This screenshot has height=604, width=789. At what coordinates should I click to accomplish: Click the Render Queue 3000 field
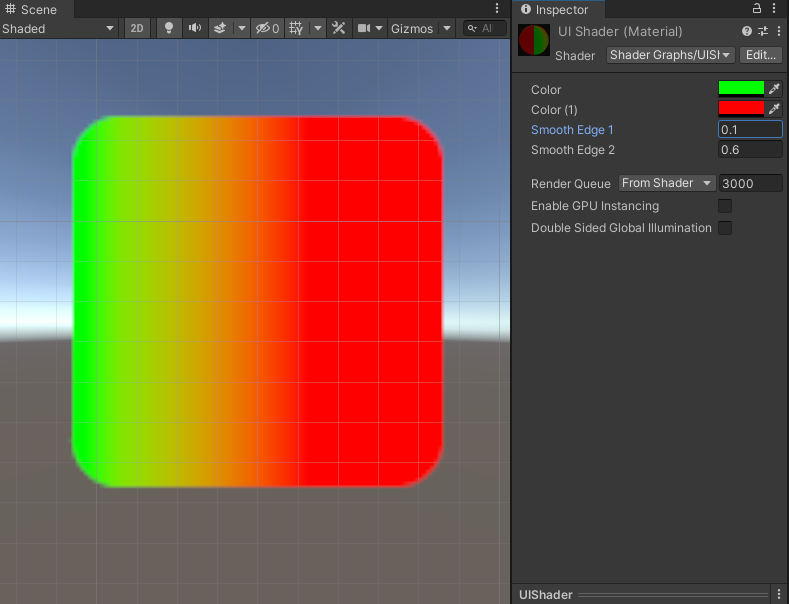coord(750,183)
